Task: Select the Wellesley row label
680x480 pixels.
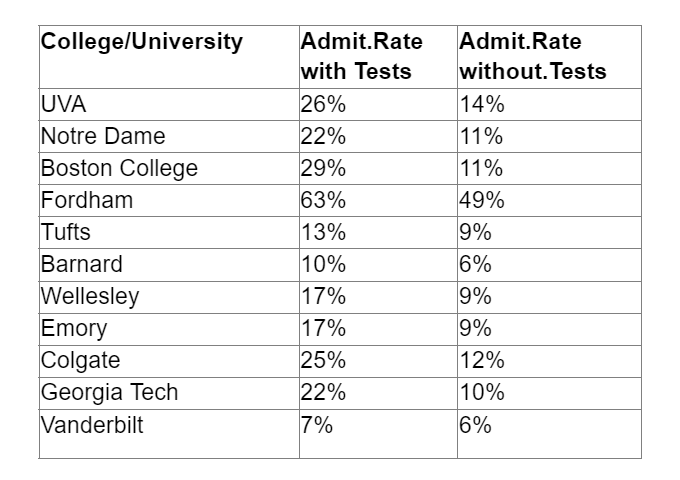Action: click(90, 296)
